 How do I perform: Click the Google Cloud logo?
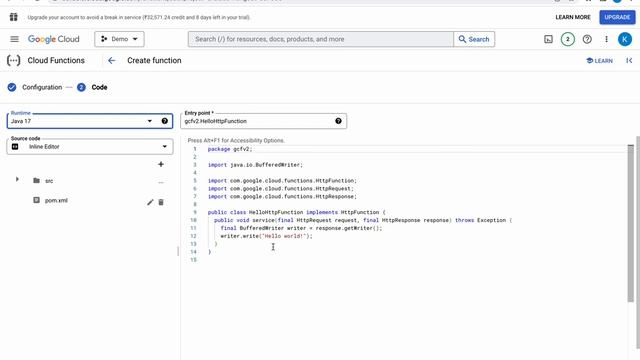53,39
